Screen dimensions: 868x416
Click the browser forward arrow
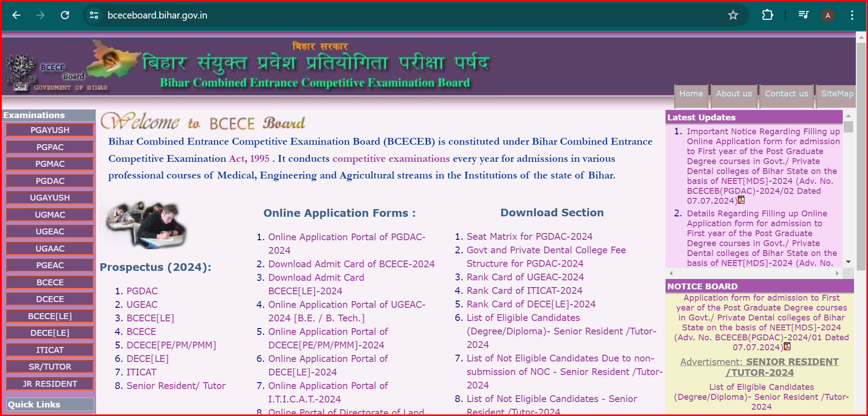(x=41, y=15)
